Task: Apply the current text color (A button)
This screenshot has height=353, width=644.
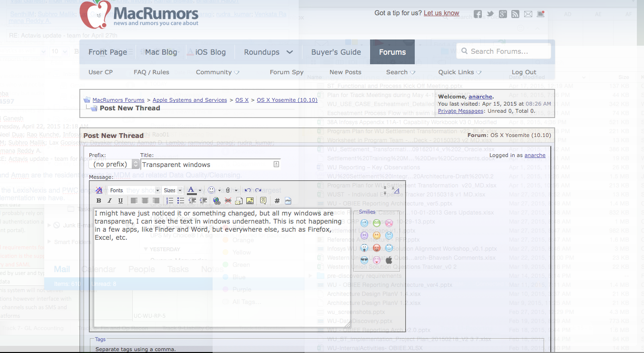Action: click(x=192, y=190)
